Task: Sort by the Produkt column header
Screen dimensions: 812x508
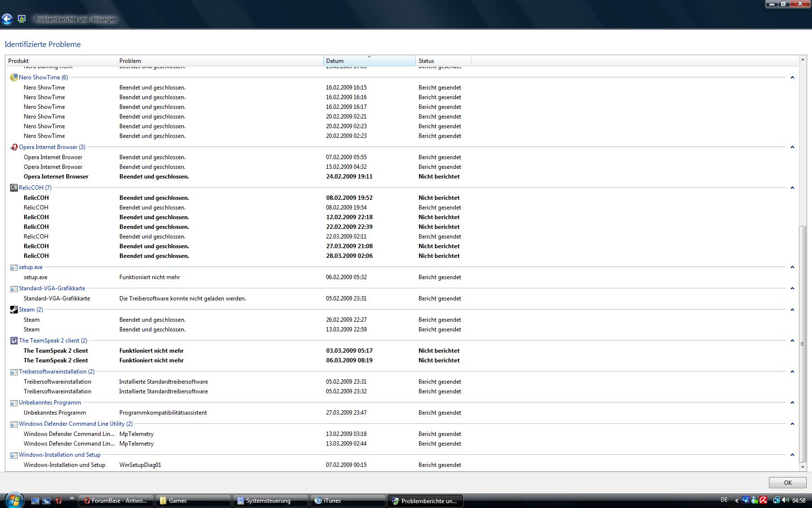Action: pyautogui.click(x=61, y=61)
